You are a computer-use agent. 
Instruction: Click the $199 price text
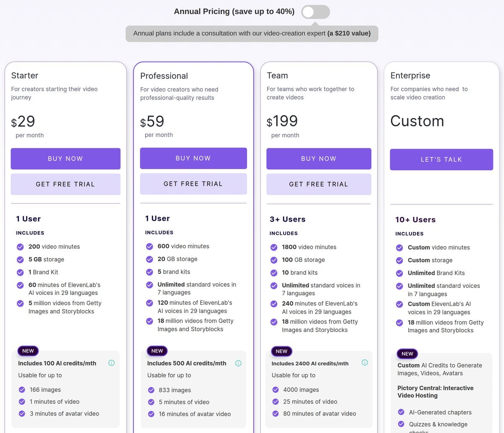point(282,121)
